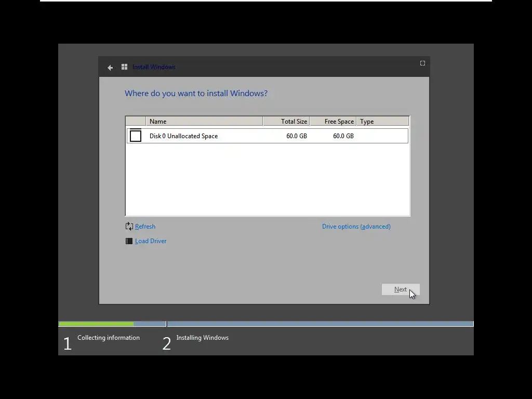Click the Install Windows title text

pos(154,67)
